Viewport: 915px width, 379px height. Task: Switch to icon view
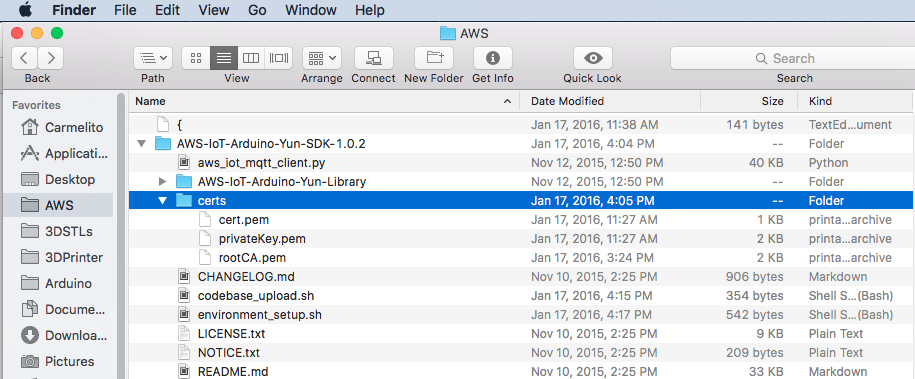pyautogui.click(x=196, y=58)
